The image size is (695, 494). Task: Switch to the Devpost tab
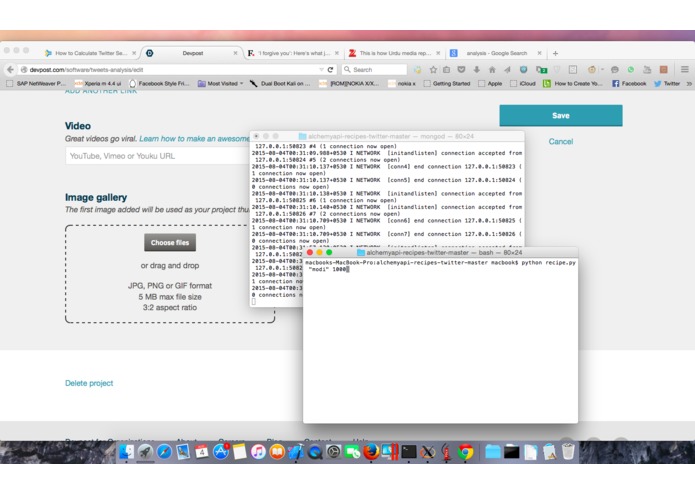click(x=192, y=53)
